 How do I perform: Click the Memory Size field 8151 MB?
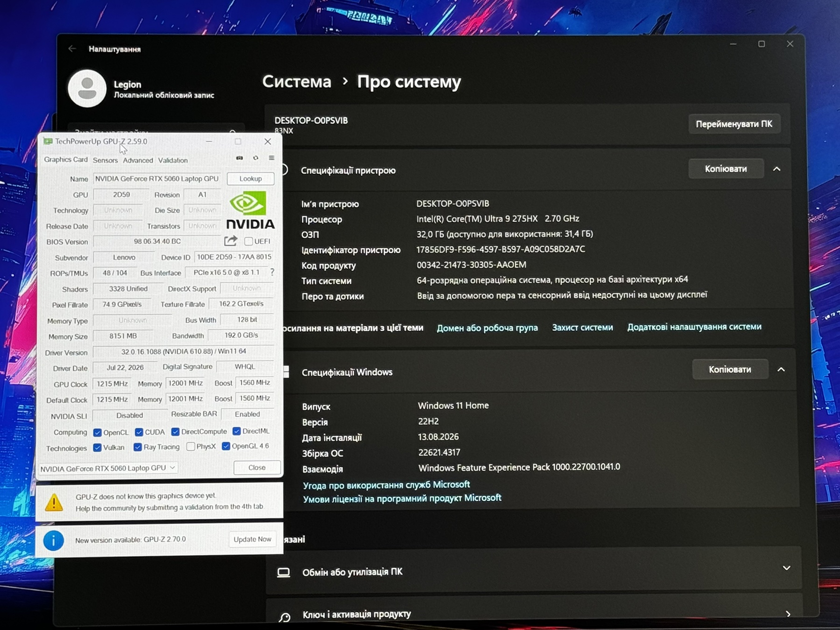pos(123,336)
